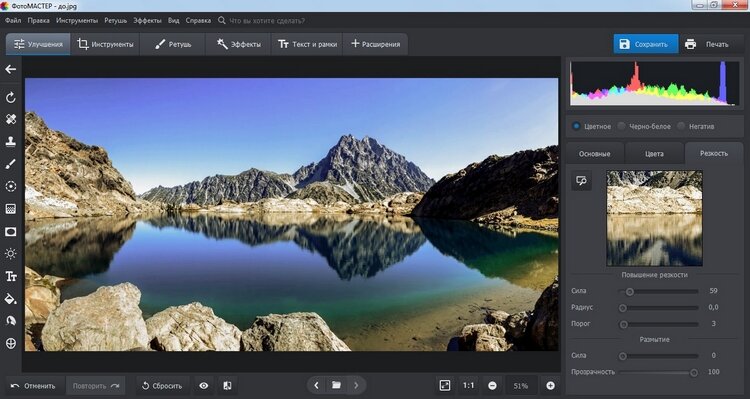Click the before/after compare icon
Viewport: 750px width, 399px height.
(228, 386)
